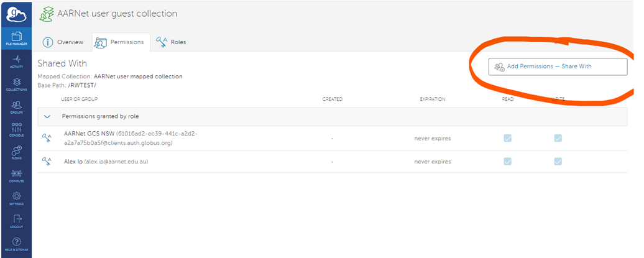Click the EXPIRATION column header
Screen dimensions: 644x258
[433, 99]
